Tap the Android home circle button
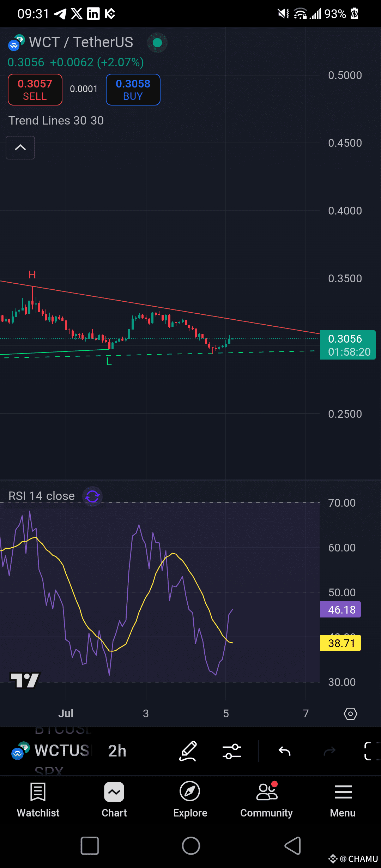This screenshot has width=381, height=868. click(191, 845)
